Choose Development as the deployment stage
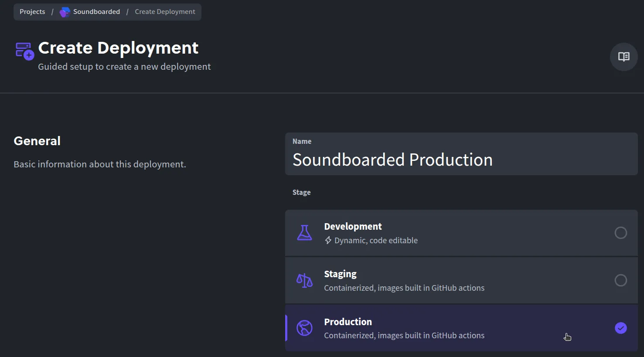 [x=458, y=233]
